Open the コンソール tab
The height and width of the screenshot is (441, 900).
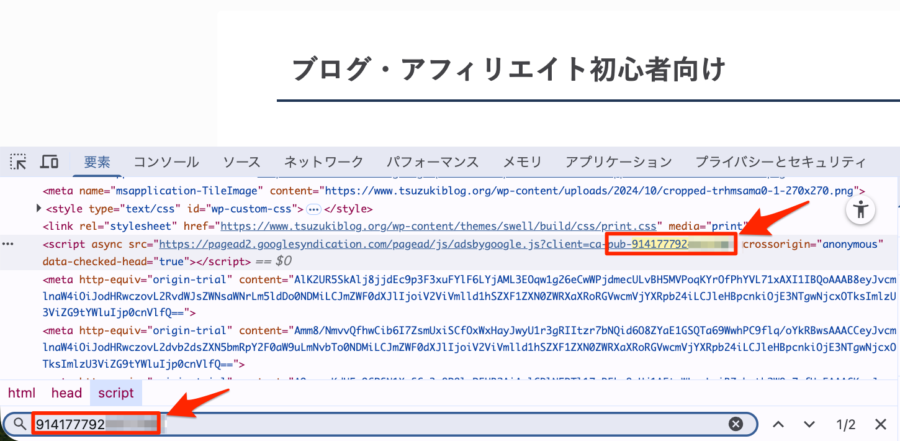click(x=166, y=162)
